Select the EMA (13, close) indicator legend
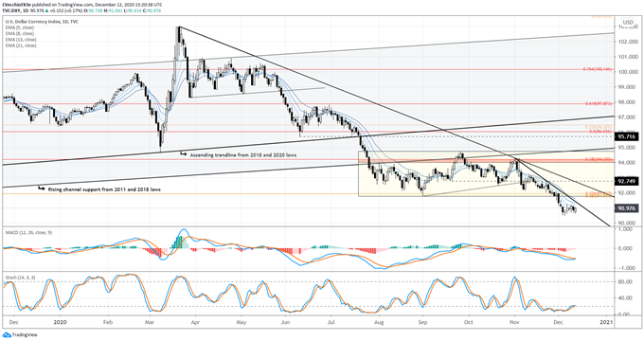This screenshot has height=341, width=644. coord(21,40)
